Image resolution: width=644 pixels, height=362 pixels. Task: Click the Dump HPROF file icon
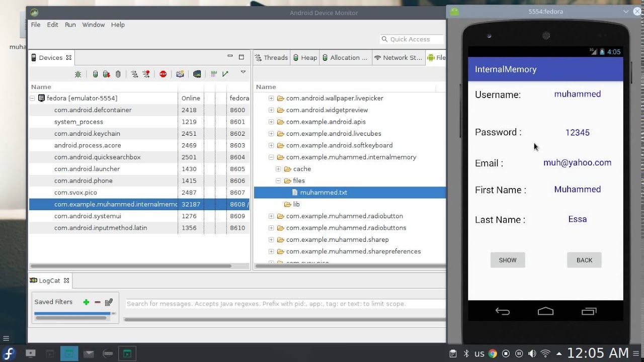pyautogui.click(x=106, y=74)
